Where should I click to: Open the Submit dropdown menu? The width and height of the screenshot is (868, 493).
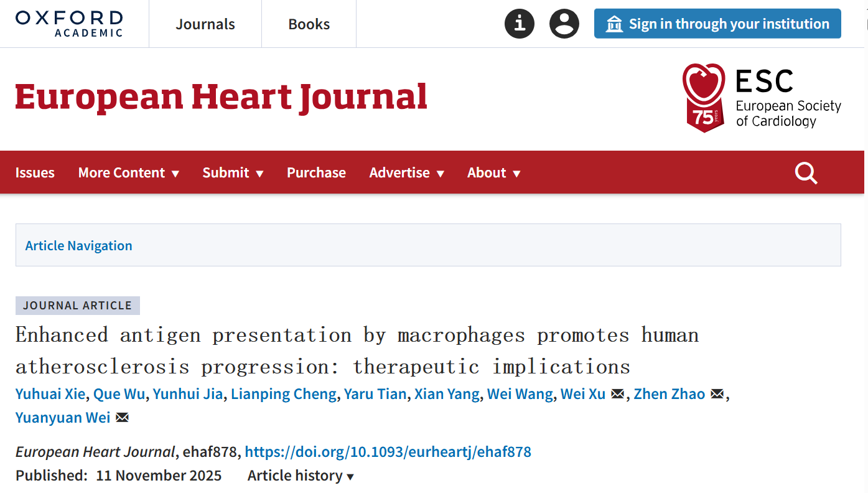(233, 173)
